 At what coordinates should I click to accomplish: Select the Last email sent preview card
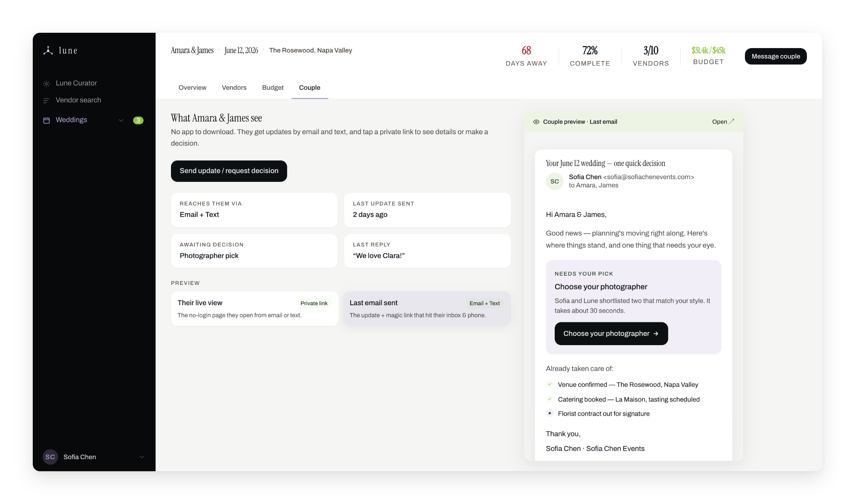click(x=427, y=309)
